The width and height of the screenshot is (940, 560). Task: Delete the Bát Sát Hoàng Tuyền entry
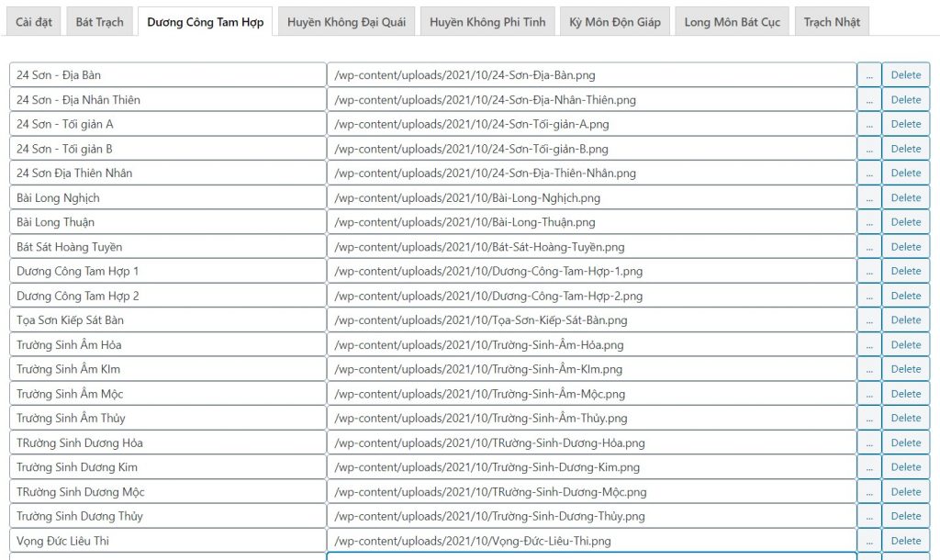[905, 247]
